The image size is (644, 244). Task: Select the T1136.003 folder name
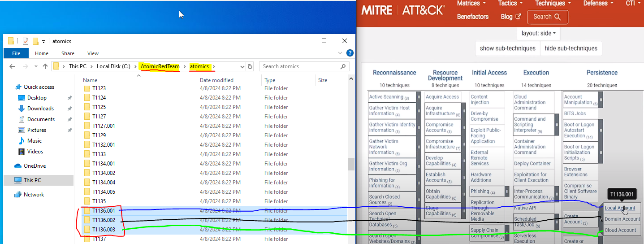tap(104, 230)
